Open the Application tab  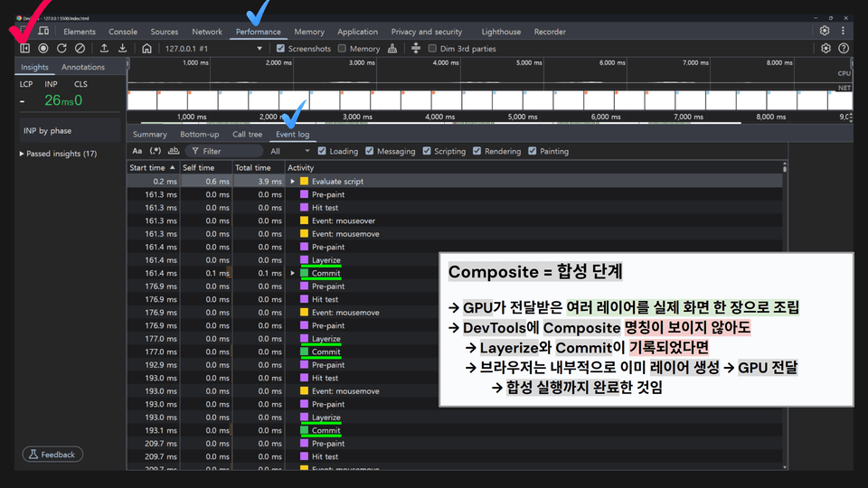coord(358,32)
